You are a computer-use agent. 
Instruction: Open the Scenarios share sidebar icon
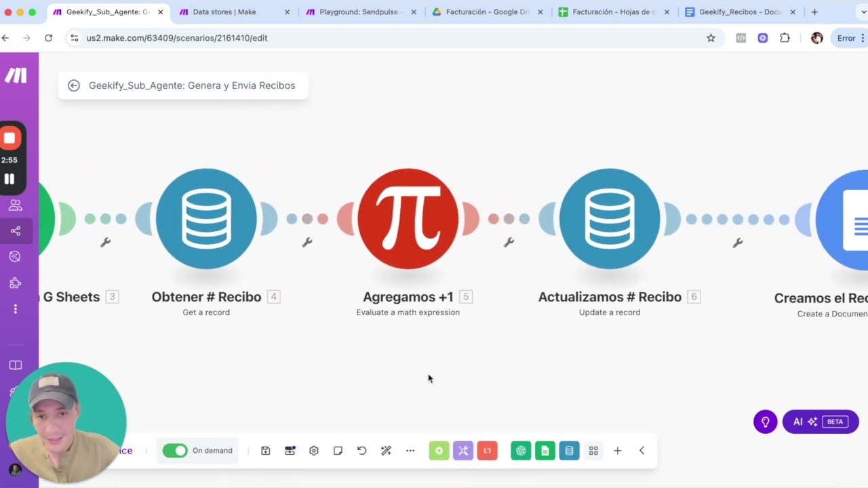click(x=16, y=231)
